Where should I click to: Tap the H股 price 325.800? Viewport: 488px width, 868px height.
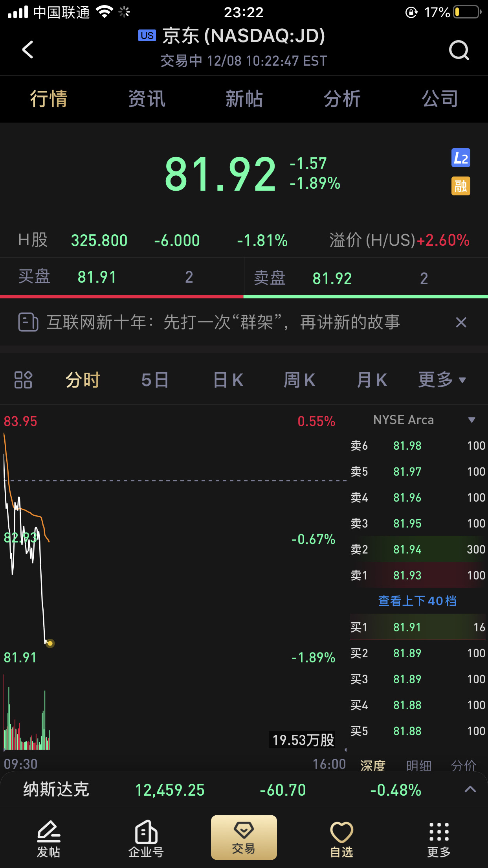pyautogui.click(x=99, y=240)
